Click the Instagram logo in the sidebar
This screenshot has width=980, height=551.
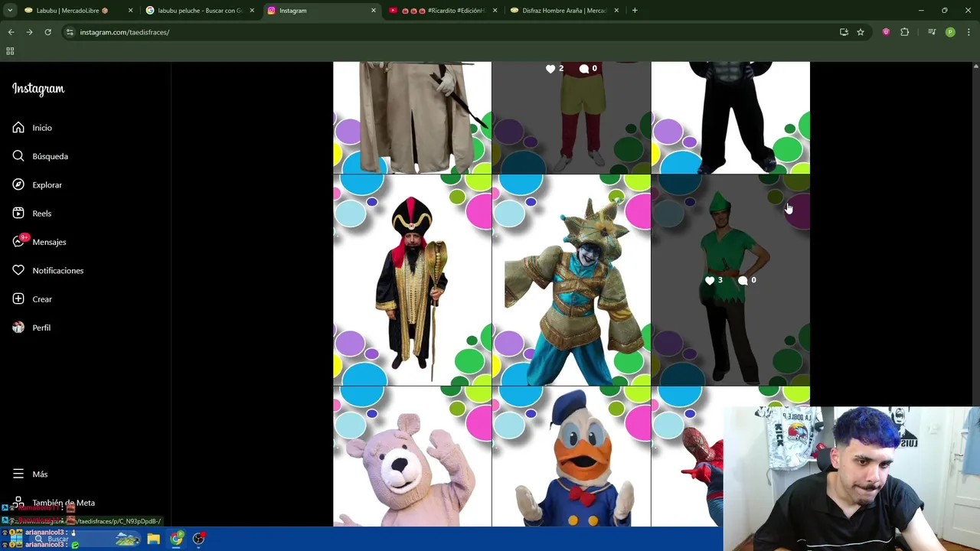[38, 89]
